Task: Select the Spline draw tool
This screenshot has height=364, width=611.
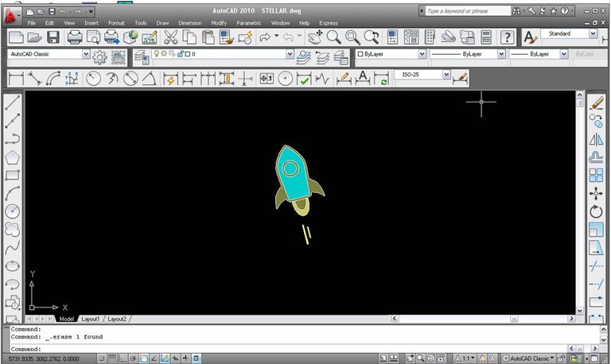Action: click(13, 248)
